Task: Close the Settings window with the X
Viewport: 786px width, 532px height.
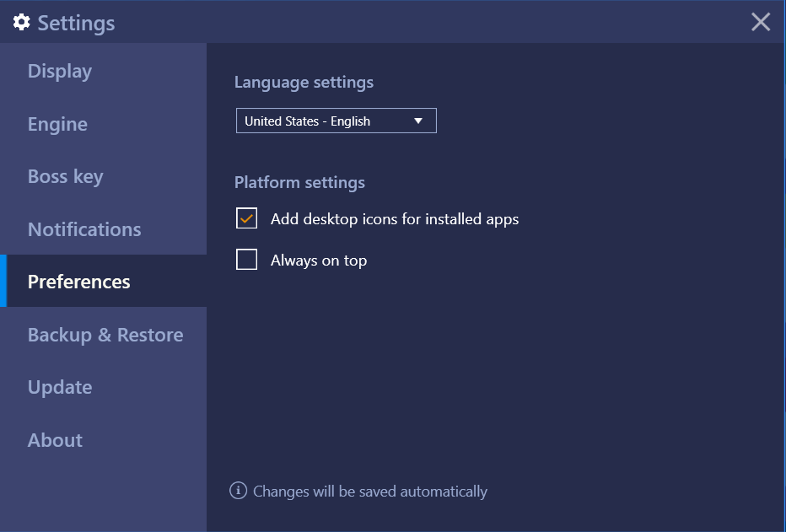Action: [x=761, y=22]
